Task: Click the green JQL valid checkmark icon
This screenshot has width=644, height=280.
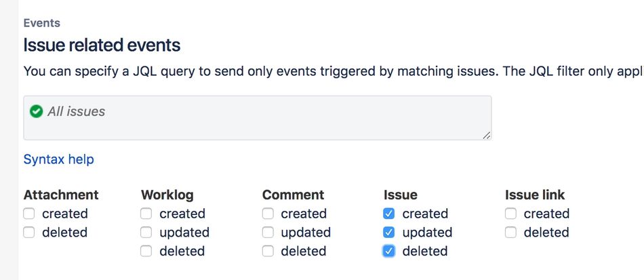Action: pyautogui.click(x=37, y=111)
